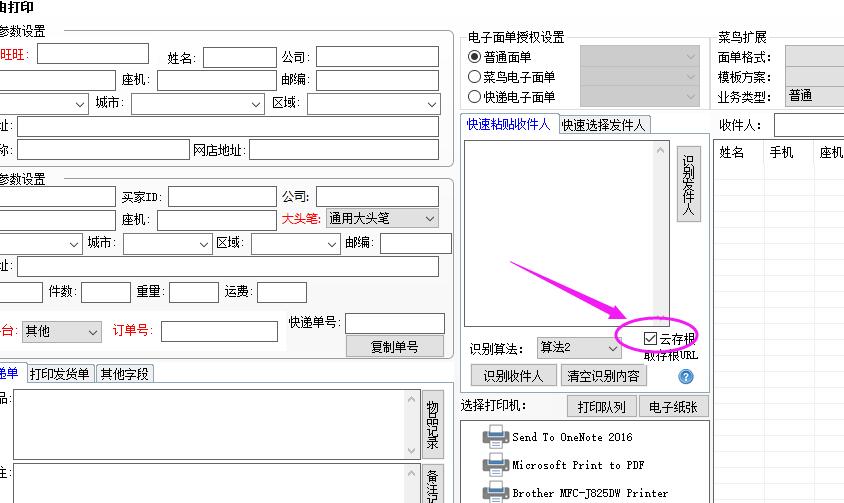The width and height of the screenshot is (844, 503).
Task: Switch to the 打印发货单 tab
Action: coord(59,374)
